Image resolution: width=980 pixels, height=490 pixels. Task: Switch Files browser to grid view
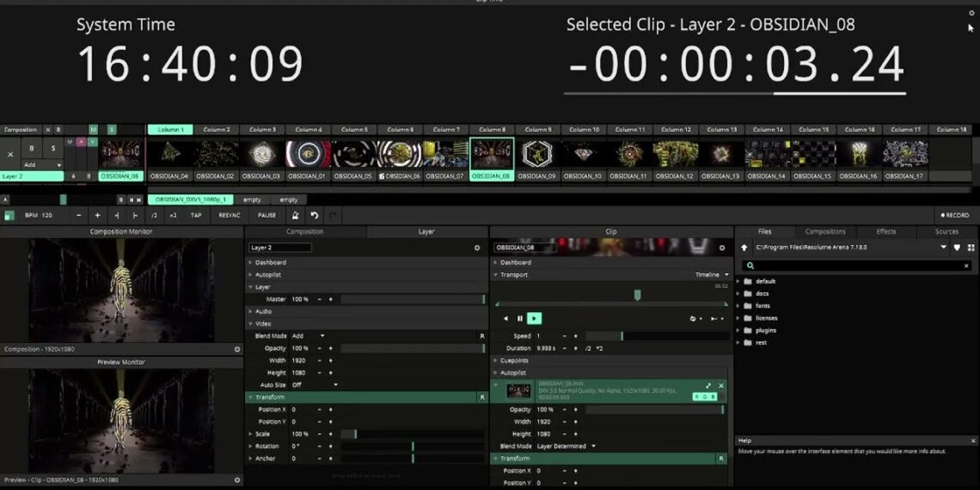971,248
